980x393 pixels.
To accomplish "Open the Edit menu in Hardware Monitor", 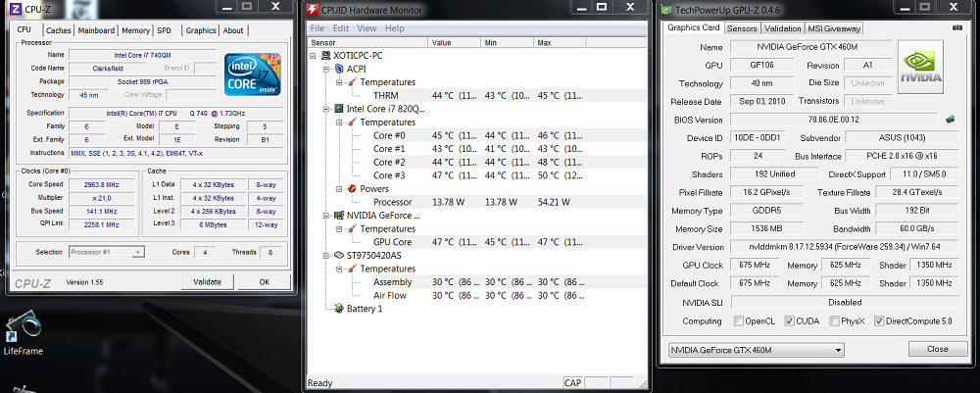I will (x=341, y=28).
